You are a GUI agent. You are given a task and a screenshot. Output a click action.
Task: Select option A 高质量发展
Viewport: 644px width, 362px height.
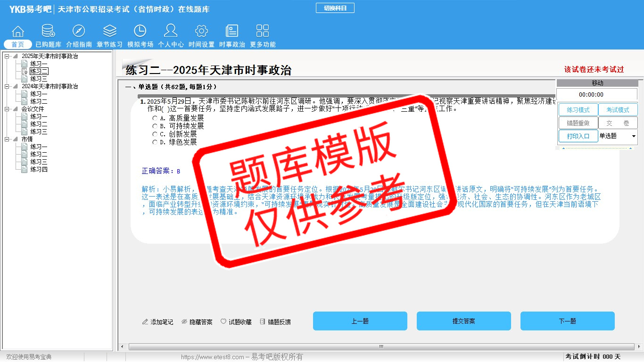[x=155, y=118]
